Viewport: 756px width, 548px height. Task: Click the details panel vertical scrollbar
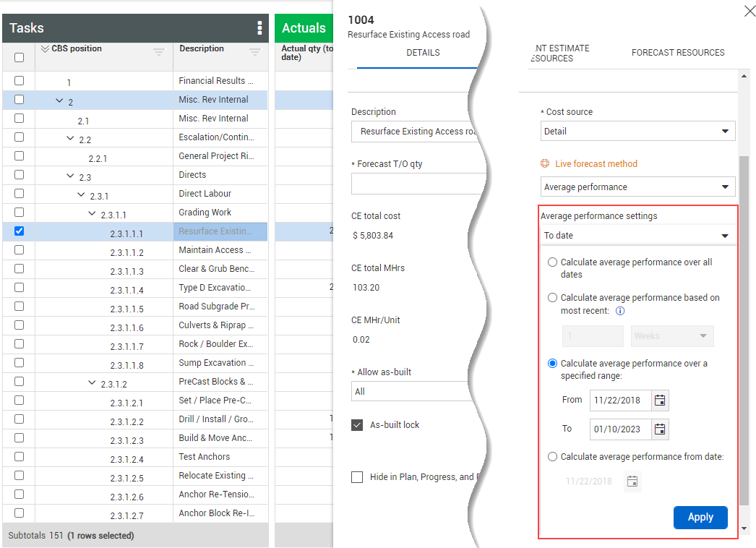click(x=744, y=325)
